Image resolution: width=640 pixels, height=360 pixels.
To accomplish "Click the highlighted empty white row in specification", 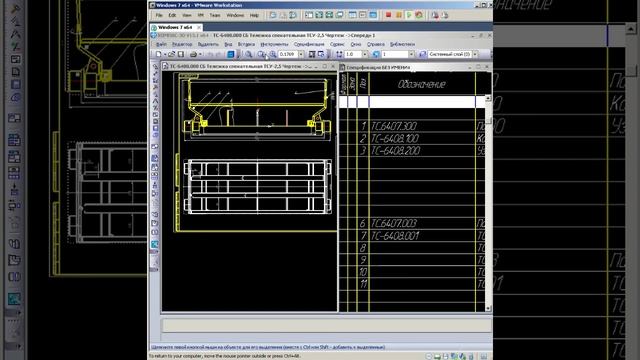I will click(x=412, y=102).
